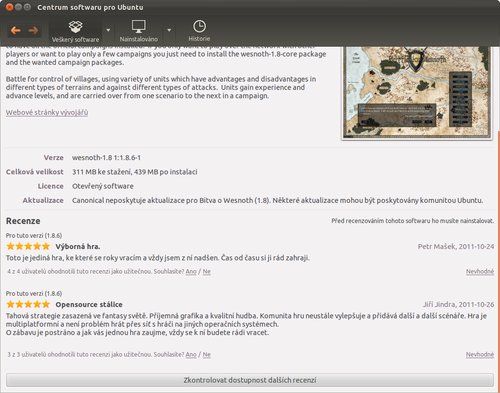Agree with Jiří Jindra's review via Ano
Image resolution: width=500 pixels, height=393 pixels.
[x=191, y=354]
